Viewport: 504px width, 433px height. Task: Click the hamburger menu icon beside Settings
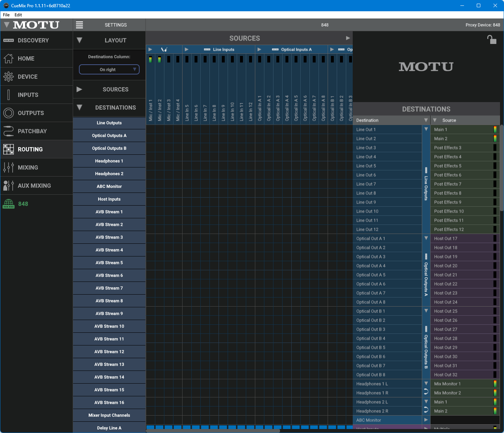tap(79, 25)
